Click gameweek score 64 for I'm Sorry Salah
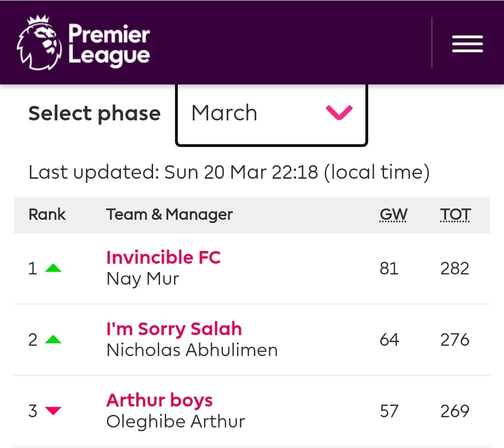This screenshot has width=504, height=448. pyautogui.click(x=389, y=340)
